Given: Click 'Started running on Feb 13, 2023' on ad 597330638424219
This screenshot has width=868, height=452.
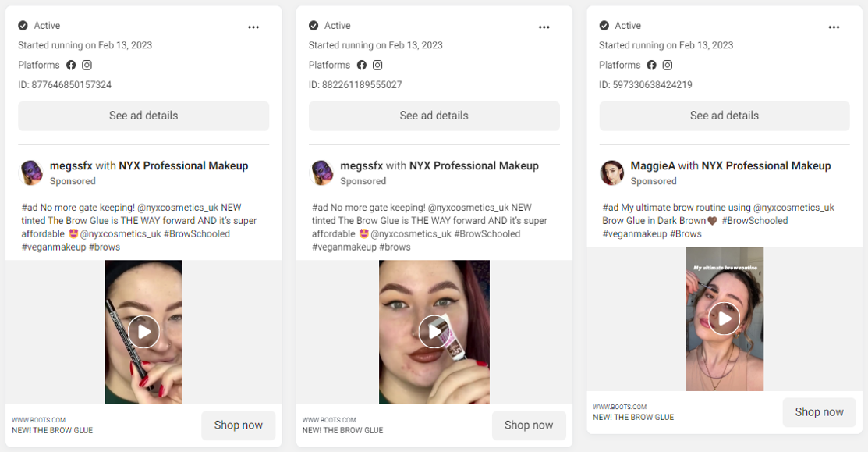Looking at the screenshot, I should pyautogui.click(x=666, y=45).
